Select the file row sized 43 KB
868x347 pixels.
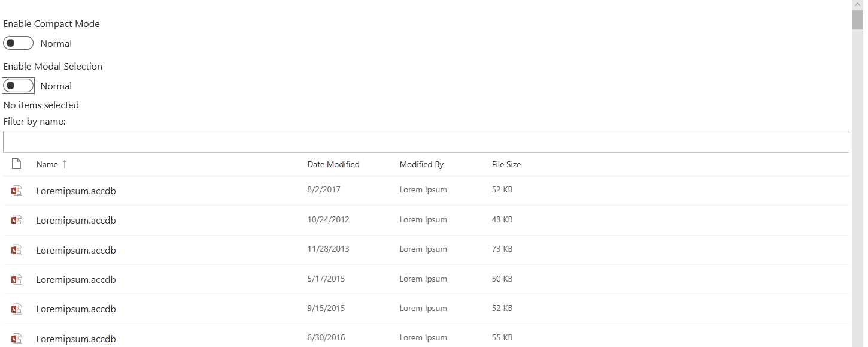pyautogui.click(x=426, y=220)
